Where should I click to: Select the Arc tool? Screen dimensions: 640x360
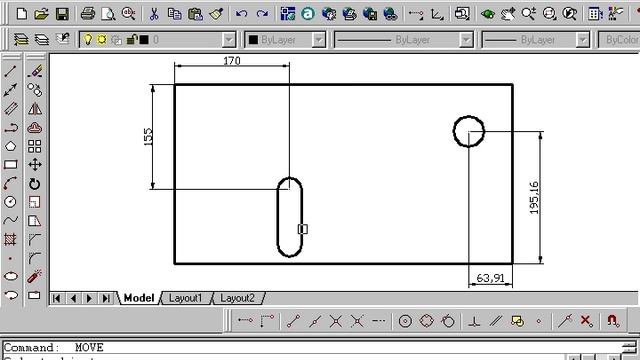click(11, 184)
